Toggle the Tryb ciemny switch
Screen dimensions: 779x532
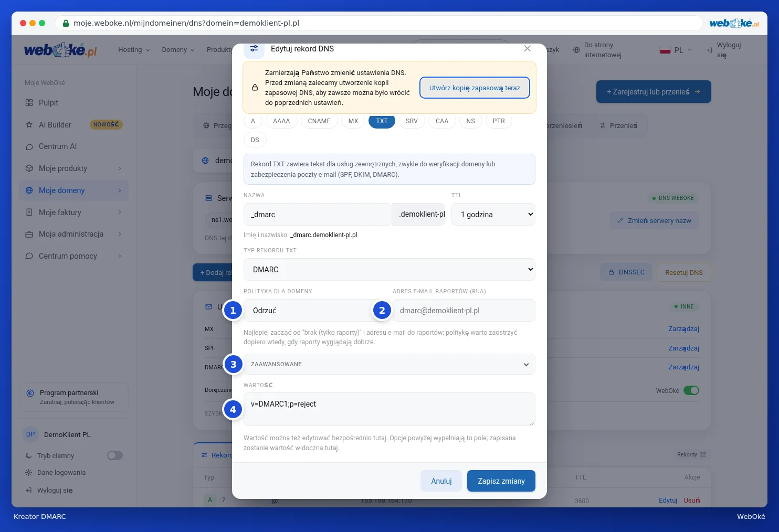tap(115, 455)
